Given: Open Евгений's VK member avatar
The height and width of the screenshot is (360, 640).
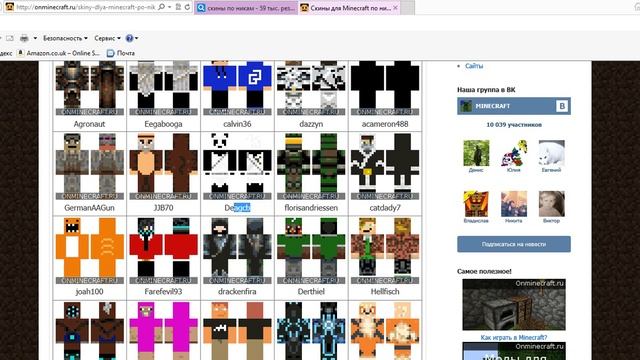Looking at the screenshot, I should pos(551,153).
